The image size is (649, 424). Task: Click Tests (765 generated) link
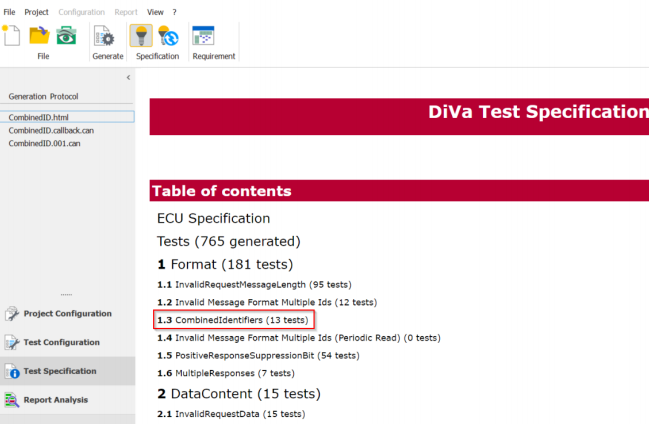(x=228, y=241)
